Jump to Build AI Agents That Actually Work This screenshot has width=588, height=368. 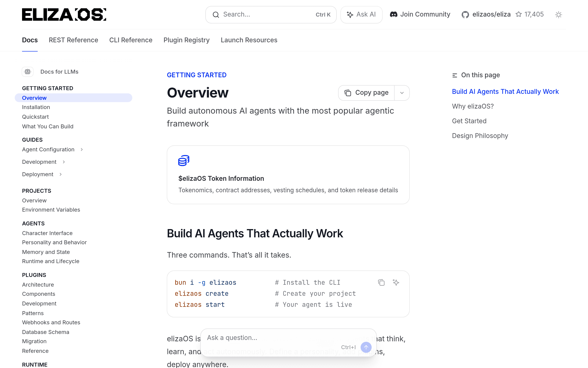[505, 92]
